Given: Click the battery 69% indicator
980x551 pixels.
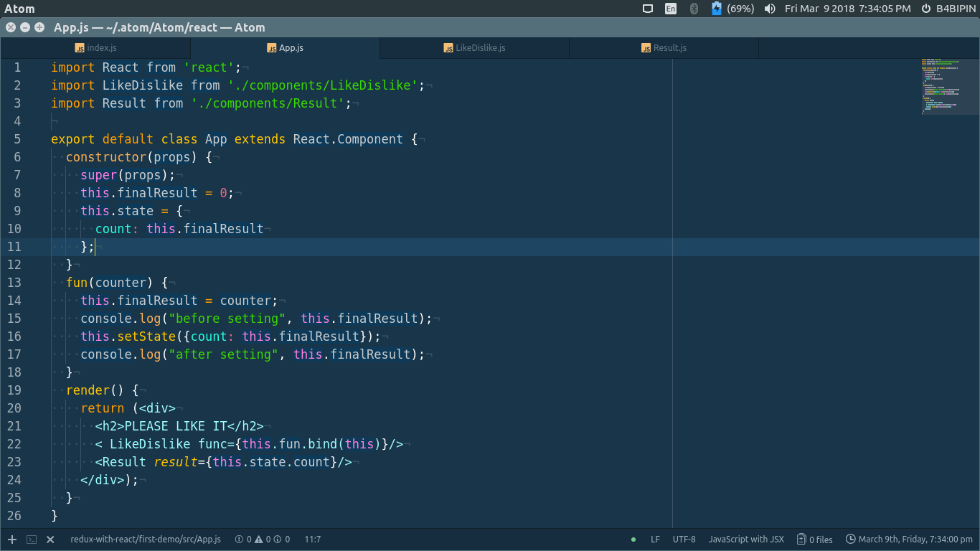Looking at the screenshot, I should click(x=727, y=9).
